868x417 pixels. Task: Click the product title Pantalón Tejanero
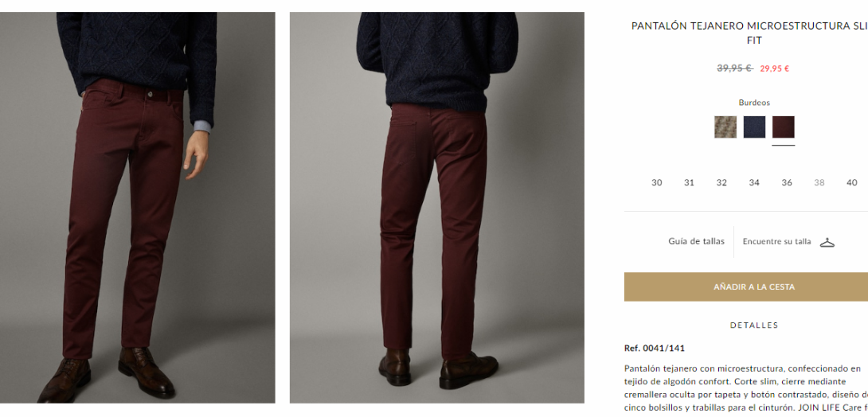click(x=749, y=33)
